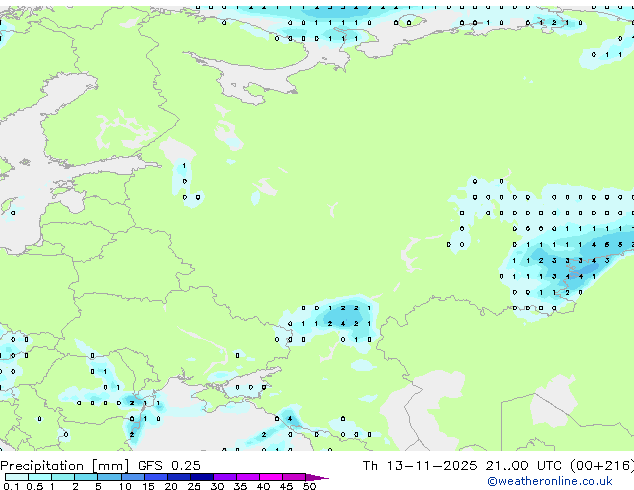Choose the 20–25 mm legend swatch
Screen dimensions: 634x490
click(179, 477)
